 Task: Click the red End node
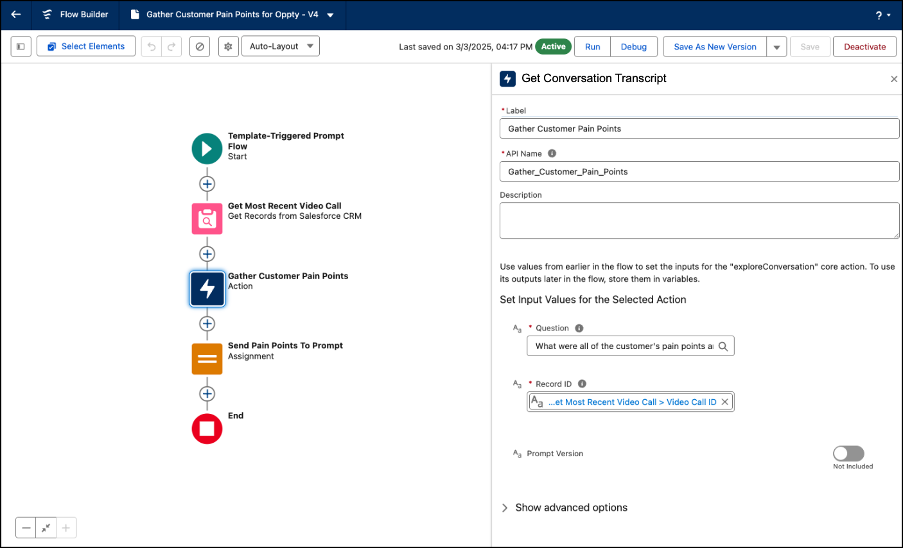pyautogui.click(x=207, y=429)
